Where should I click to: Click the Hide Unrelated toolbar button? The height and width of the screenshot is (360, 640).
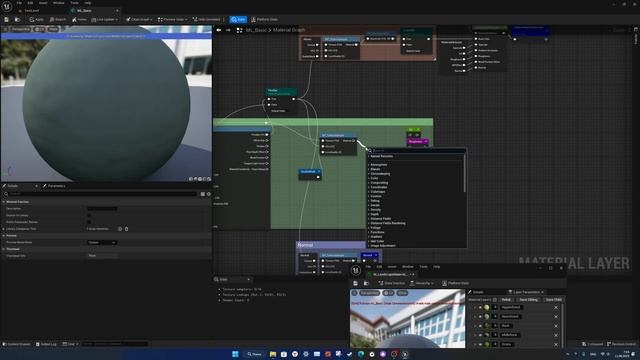point(207,19)
